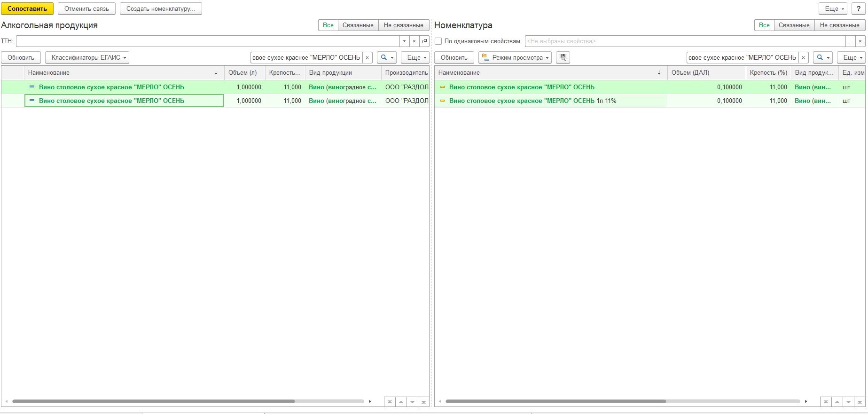The image size is (868, 414).
Task: Click the barcode search icon
Action: coord(563,58)
